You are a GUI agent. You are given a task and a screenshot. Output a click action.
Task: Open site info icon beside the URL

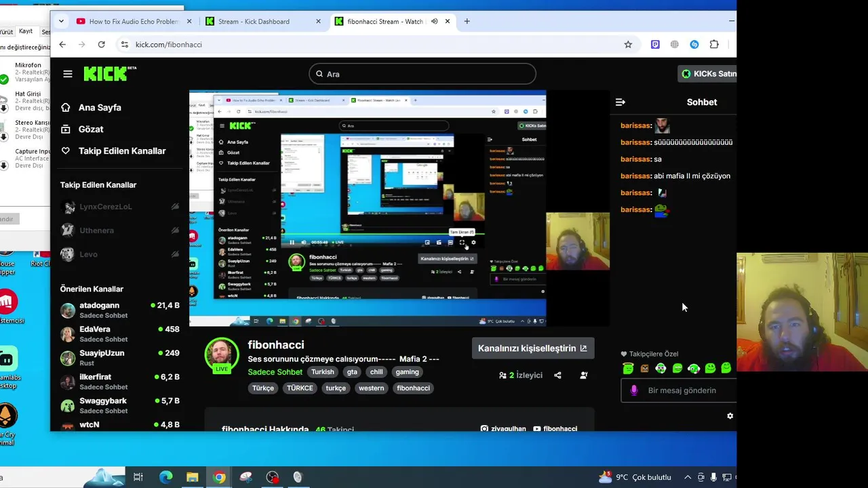click(124, 44)
